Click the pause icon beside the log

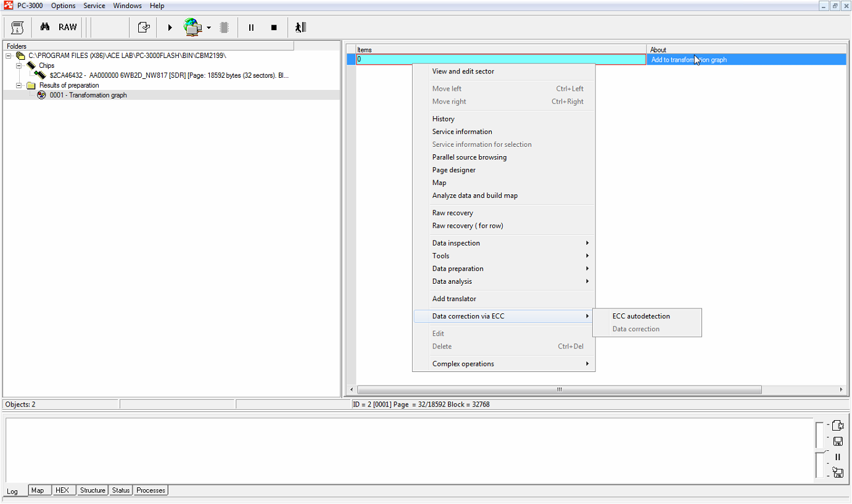tap(838, 457)
